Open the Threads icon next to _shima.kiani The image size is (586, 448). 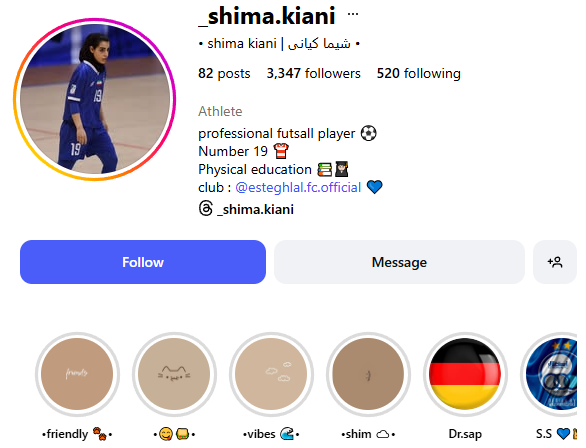click(x=206, y=208)
